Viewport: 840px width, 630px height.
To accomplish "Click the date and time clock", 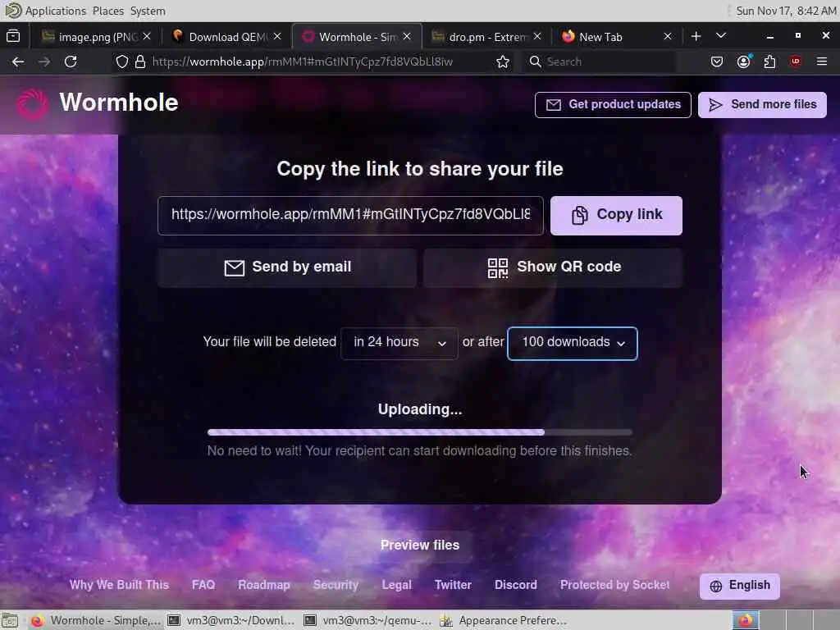I will point(786,11).
